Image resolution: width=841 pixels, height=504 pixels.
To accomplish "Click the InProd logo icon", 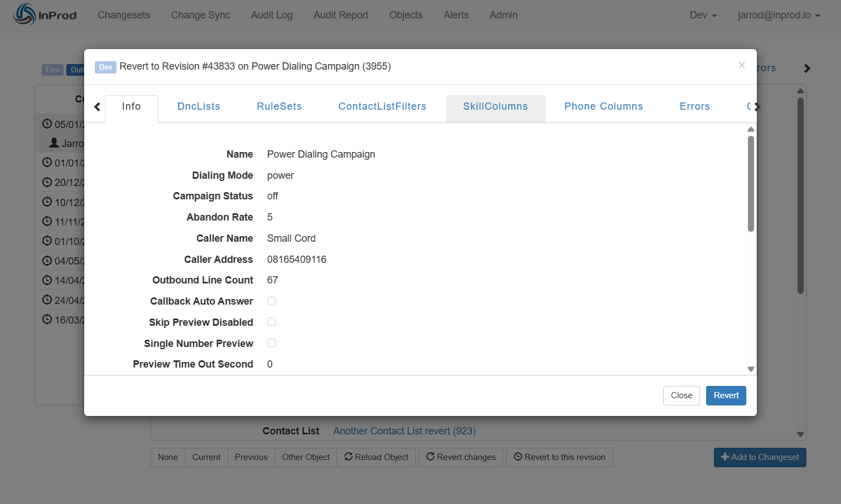I will click(x=25, y=14).
